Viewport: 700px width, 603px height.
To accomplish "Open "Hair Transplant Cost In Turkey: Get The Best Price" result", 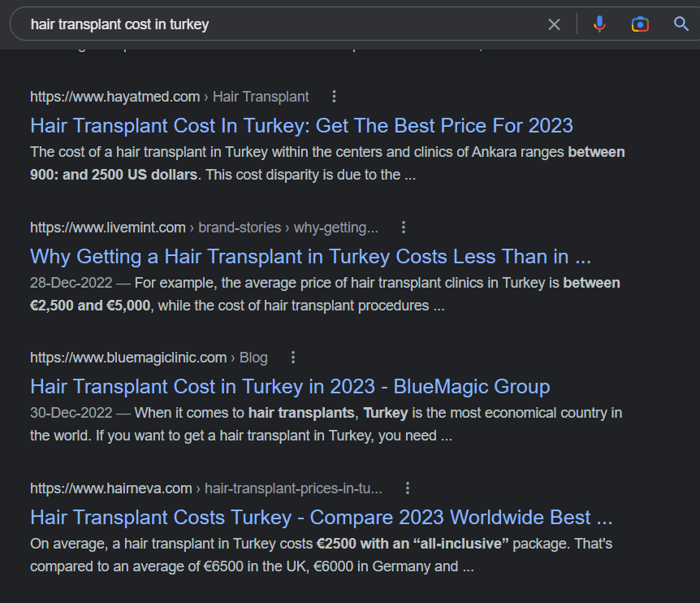I will 301,126.
